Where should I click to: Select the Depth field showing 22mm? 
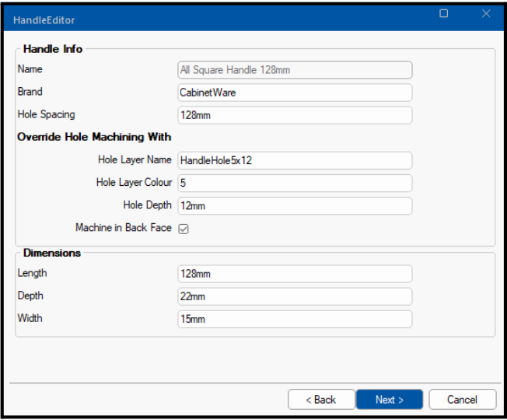(x=295, y=296)
